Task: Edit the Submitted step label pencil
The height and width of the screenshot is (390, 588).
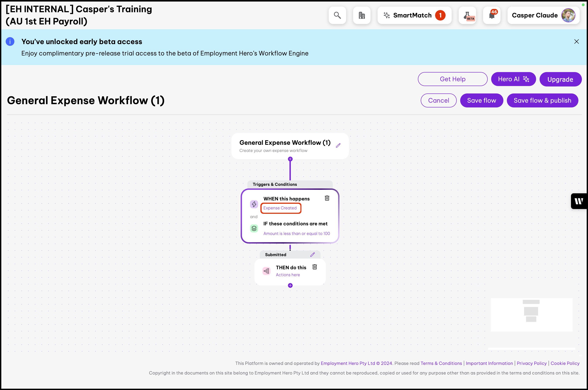Action: coord(313,254)
